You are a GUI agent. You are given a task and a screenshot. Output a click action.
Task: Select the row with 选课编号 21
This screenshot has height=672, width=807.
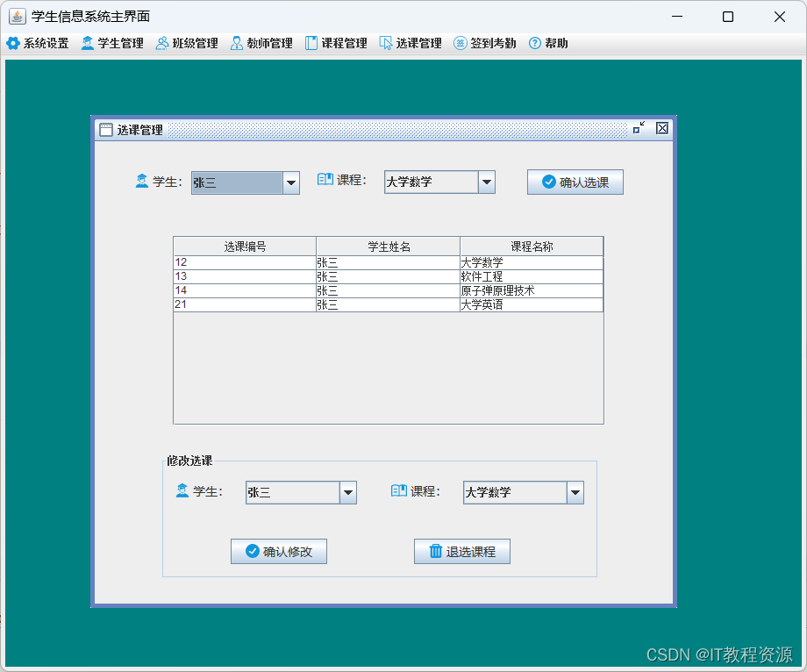tap(389, 304)
